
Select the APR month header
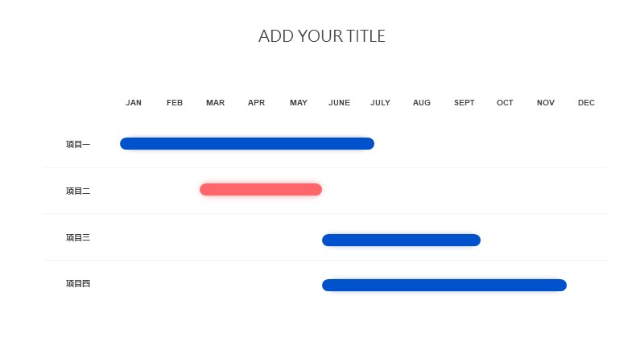[256, 103]
